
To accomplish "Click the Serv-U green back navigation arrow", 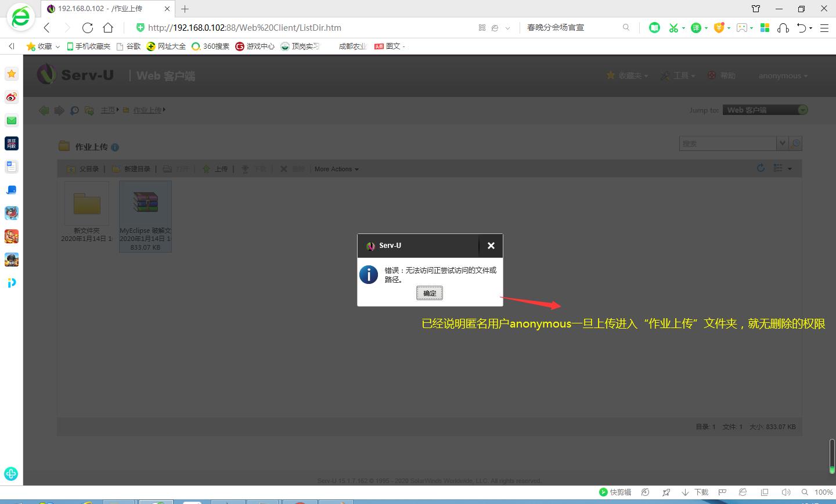I will click(44, 110).
